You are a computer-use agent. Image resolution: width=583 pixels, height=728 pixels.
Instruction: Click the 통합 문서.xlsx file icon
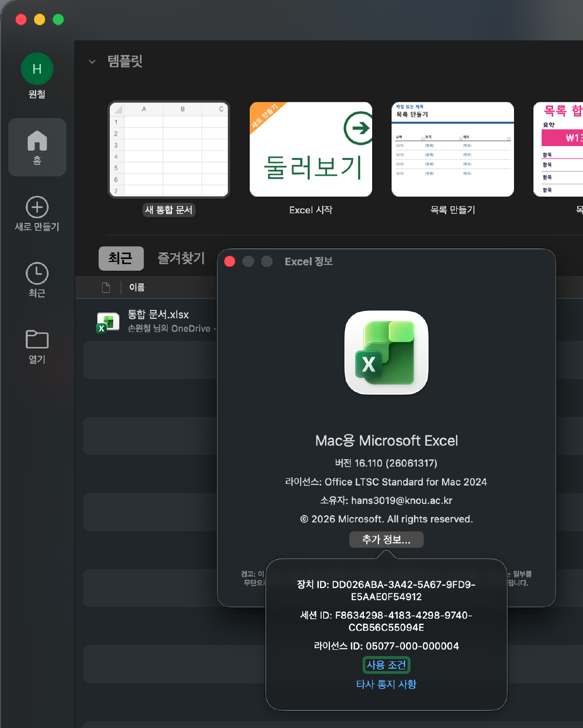tap(108, 323)
